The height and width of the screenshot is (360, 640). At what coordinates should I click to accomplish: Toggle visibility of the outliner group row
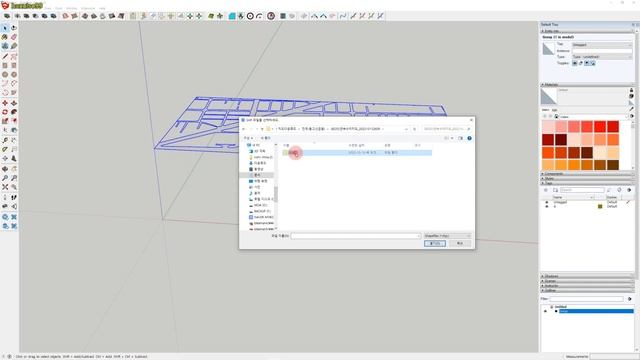point(545,311)
